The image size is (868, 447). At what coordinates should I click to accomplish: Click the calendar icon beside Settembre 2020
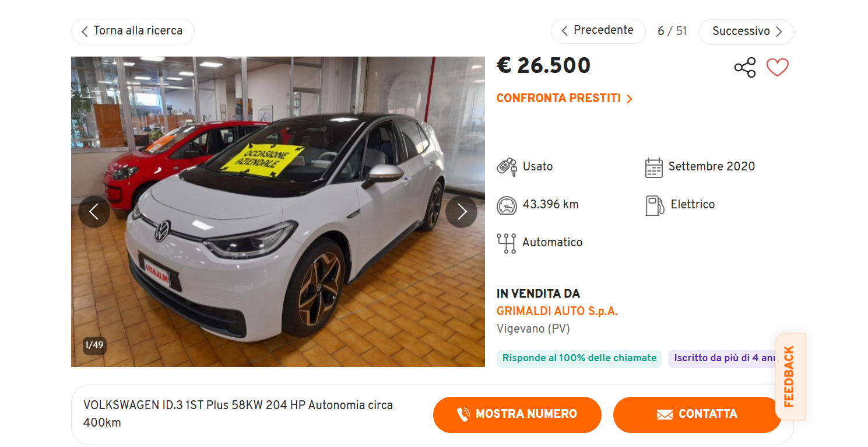[654, 167]
